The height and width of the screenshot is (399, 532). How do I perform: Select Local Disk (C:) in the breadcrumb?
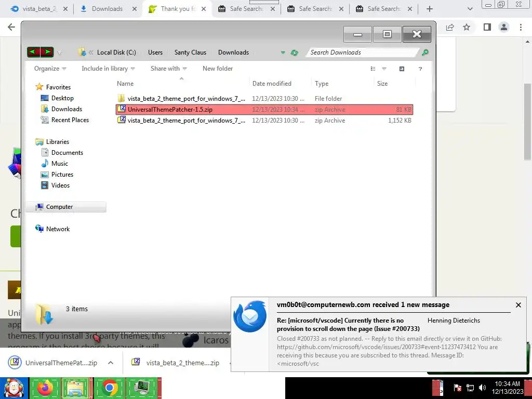pos(116,52)
